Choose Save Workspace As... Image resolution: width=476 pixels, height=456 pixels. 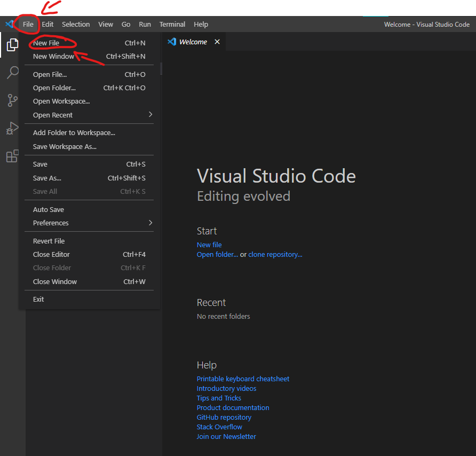point(89,146)
